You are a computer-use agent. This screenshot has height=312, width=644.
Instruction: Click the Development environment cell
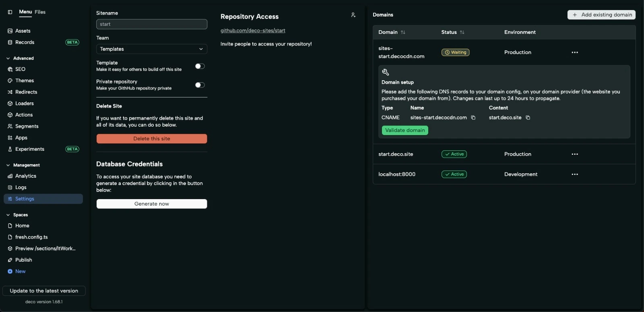pos(521,174)
